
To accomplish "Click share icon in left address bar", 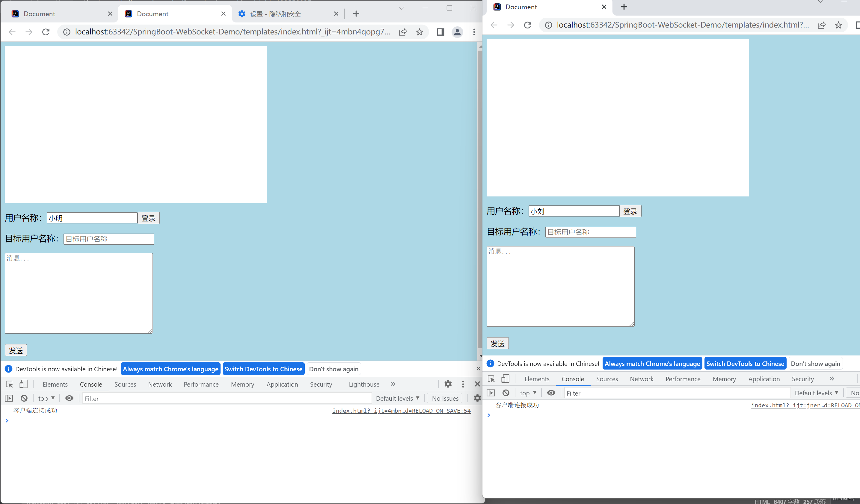I will click(403, 32).
